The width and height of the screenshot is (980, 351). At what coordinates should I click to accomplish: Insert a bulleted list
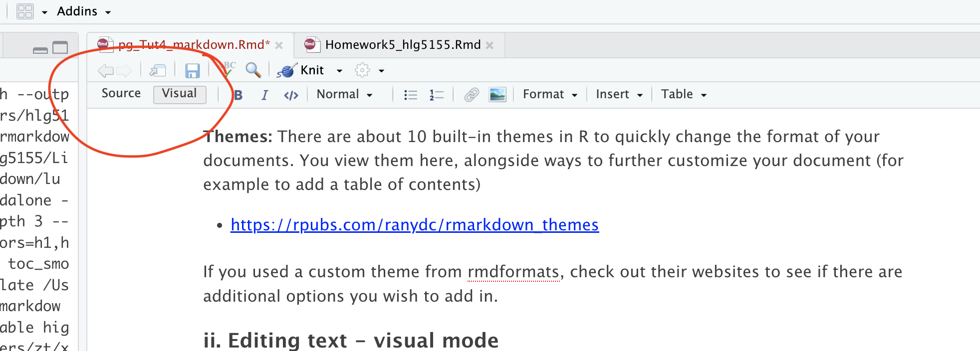pos(410,95)
